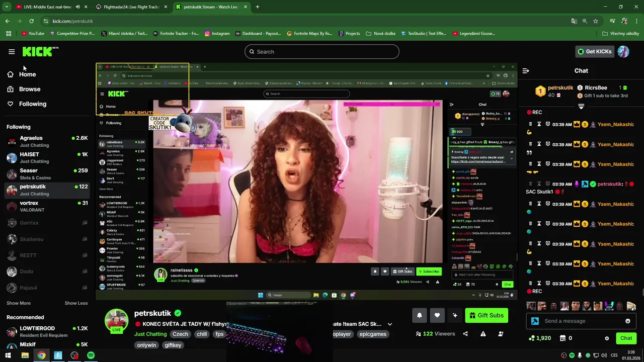
Task: Click the Czech tag
Action: coord(180,334)
